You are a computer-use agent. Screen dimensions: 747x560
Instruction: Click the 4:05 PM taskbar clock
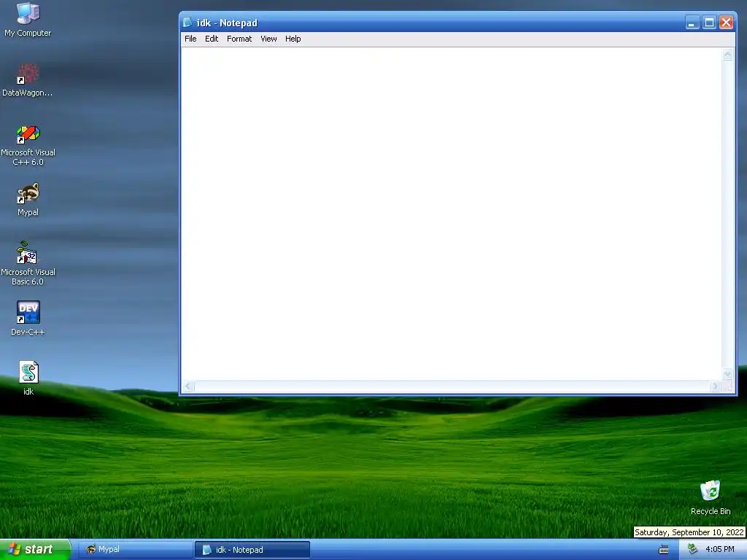[x=720, y=550]
